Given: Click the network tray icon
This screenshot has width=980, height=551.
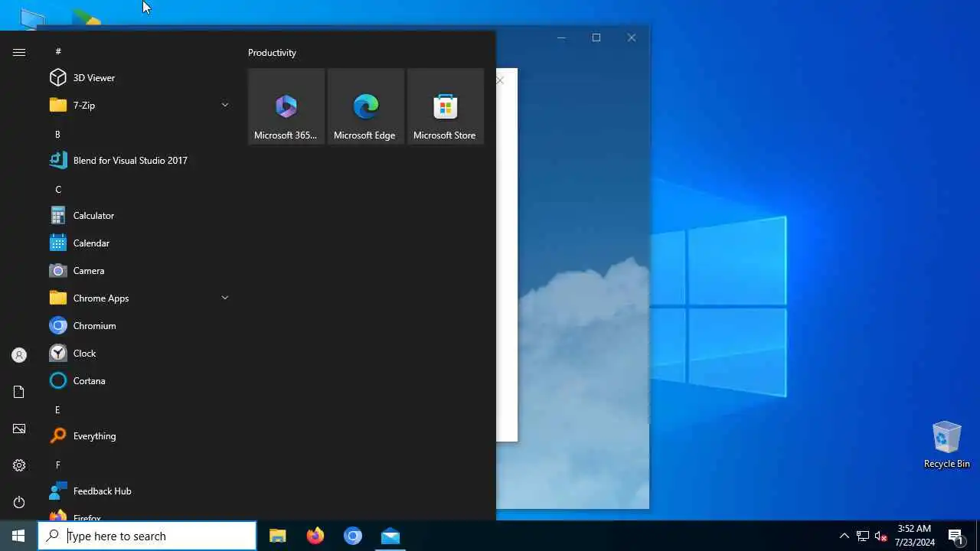Looking at the screenshot, I should (x=863, y=536).
